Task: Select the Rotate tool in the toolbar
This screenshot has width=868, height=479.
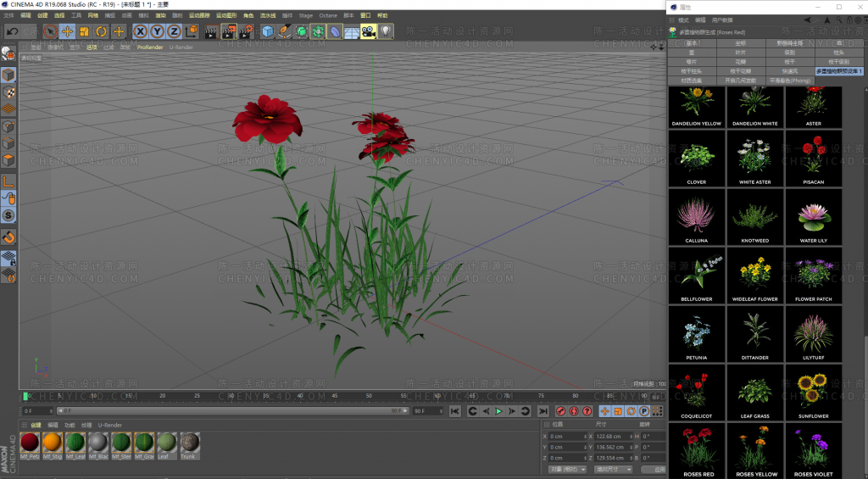Action: click(101, 31)
